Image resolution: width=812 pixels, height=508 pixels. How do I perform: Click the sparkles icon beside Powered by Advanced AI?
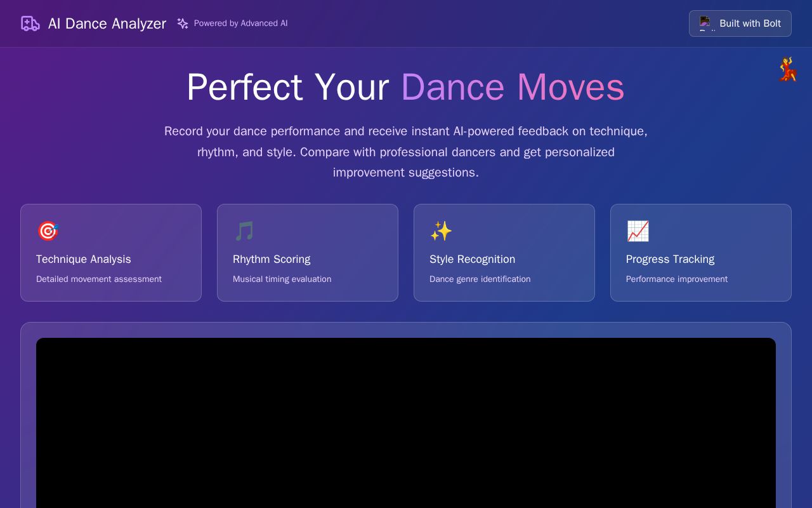pyautogui.click(x=183, y=23)
